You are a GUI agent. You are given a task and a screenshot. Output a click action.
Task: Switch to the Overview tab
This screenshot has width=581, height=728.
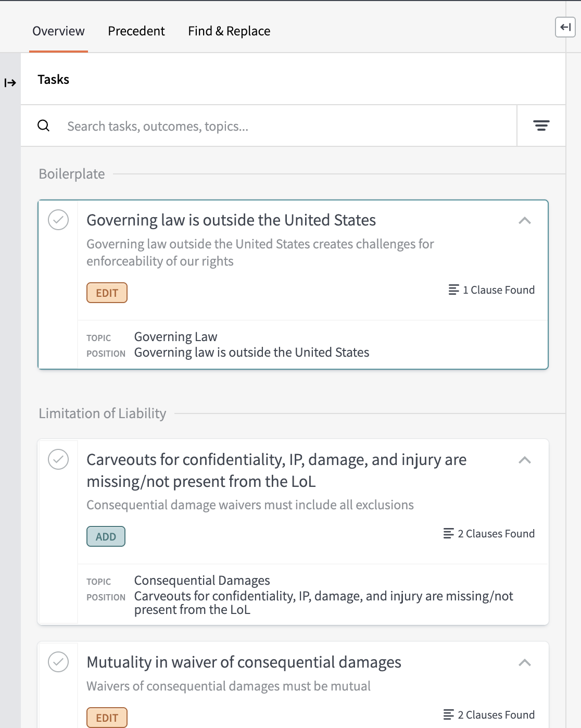pyautogui.click(x=58, y=31)
